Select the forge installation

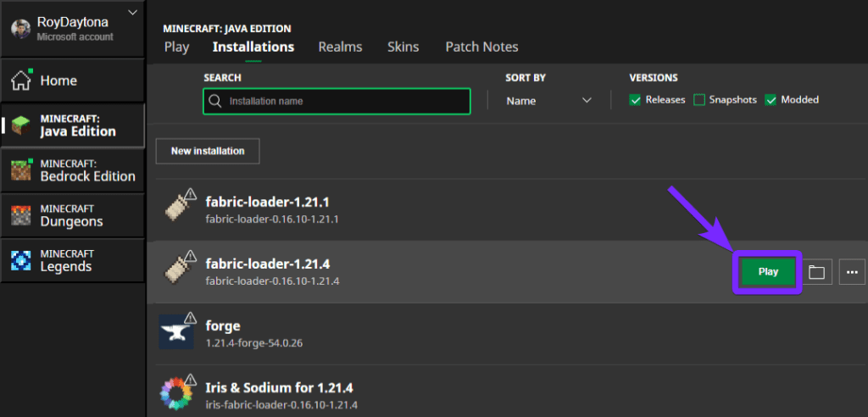click(507, 333)
